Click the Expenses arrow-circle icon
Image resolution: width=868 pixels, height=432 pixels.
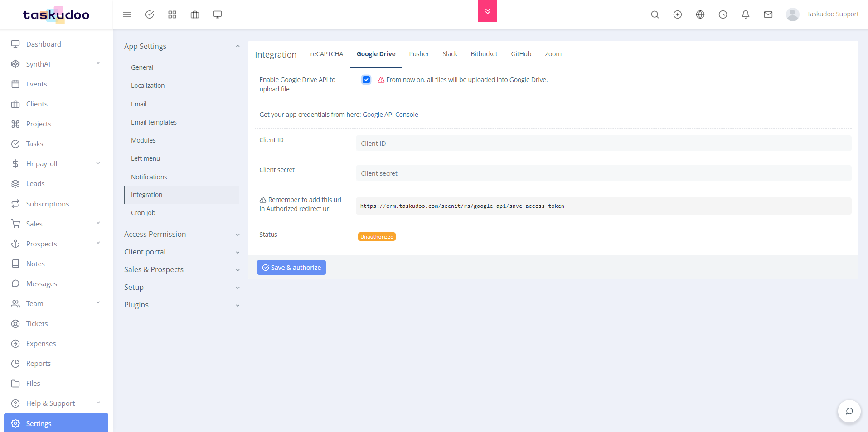click(x=15, y=343)
